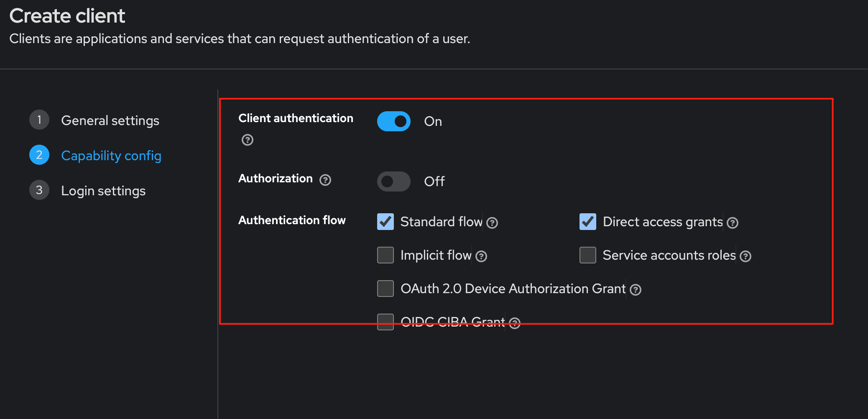
Task: Open help icon under Client authentication
Action: coord(248,140)
